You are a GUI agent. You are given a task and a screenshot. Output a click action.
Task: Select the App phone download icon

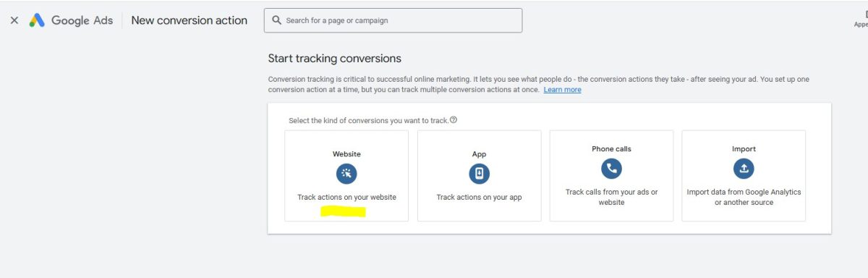pyautogui.click(x=479, y=174)
